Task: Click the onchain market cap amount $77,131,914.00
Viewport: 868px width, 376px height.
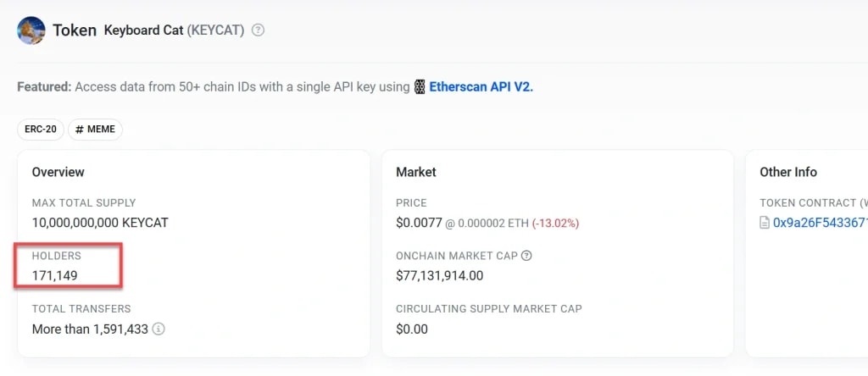Action: coord(439,275)
